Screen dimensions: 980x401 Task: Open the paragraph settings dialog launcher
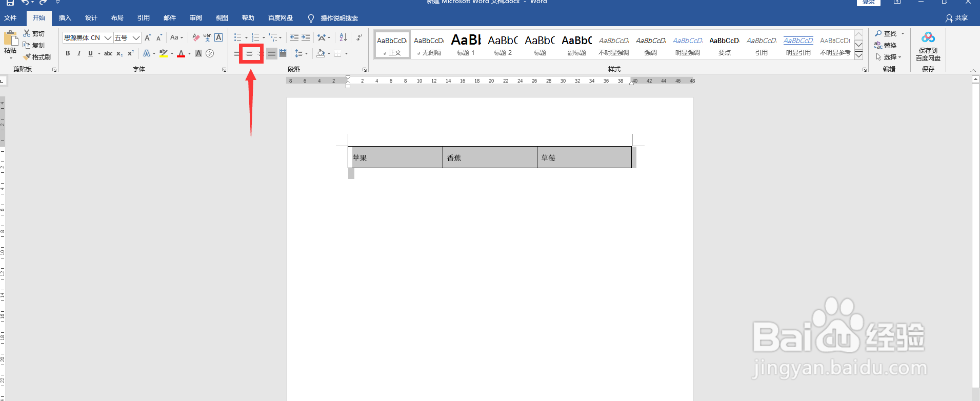(365, 70)
